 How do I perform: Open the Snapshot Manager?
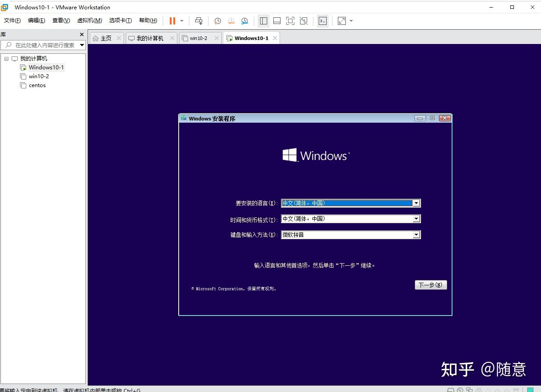pos(244,20)
